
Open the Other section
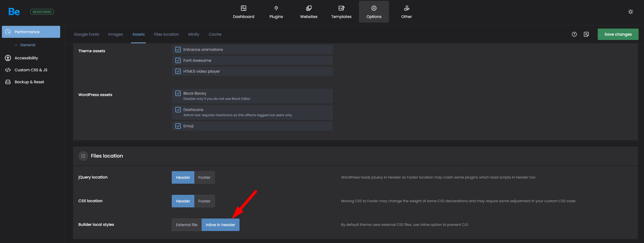click(406, 12)
